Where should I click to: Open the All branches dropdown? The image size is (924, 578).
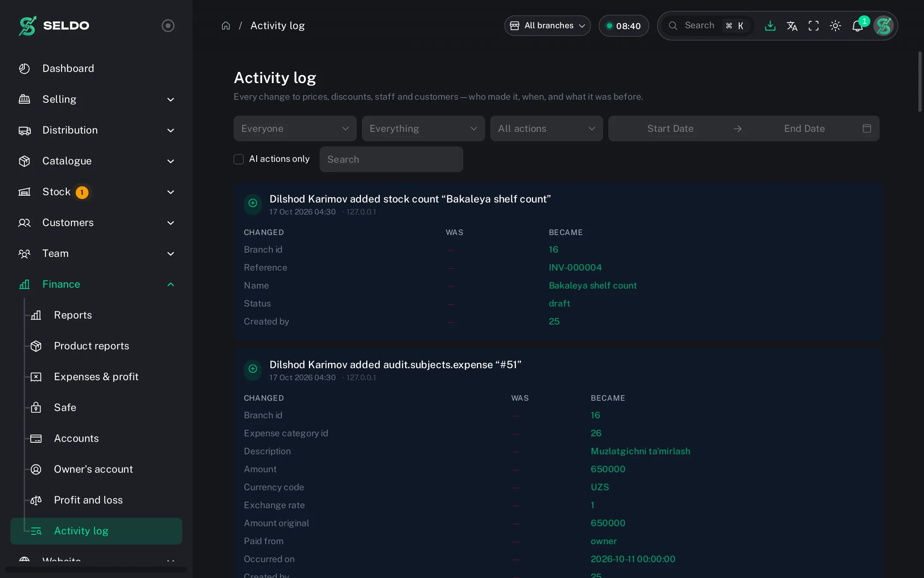pyautogui.click(x=548, y=26)
